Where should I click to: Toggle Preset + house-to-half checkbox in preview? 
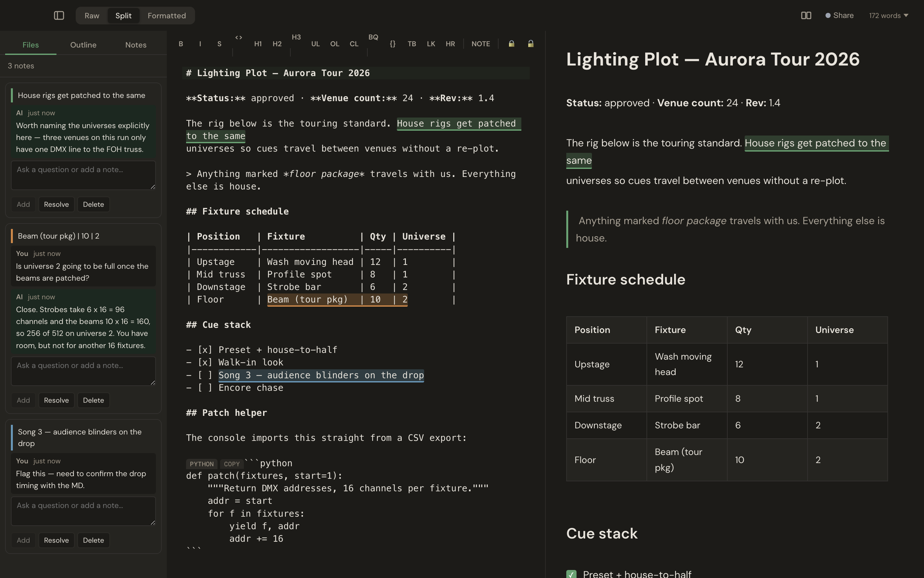[571, 574]
